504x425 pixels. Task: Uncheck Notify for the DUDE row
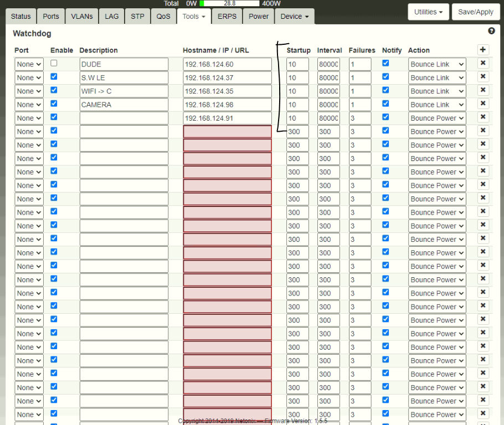click(385, 63)
